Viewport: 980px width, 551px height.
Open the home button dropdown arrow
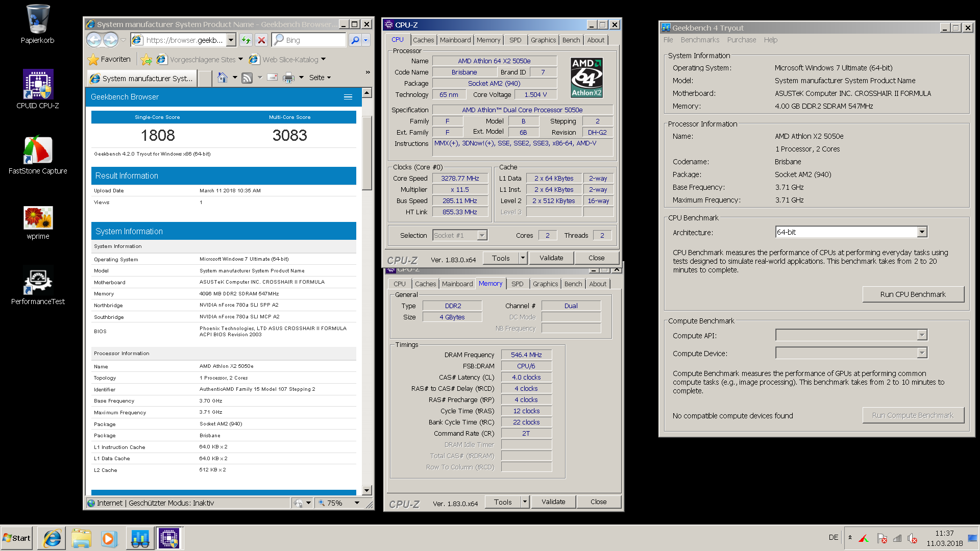pos(235,78)
